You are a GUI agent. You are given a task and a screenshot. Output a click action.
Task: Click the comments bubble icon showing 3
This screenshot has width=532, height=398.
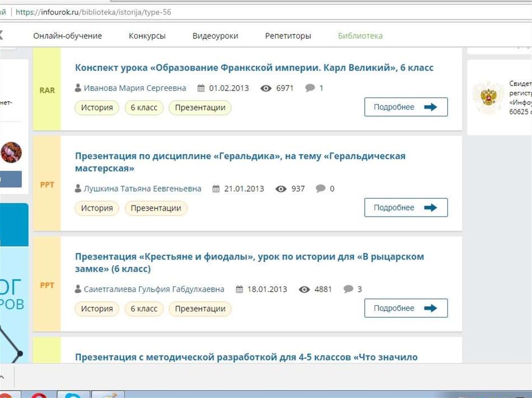pos(348,289)
